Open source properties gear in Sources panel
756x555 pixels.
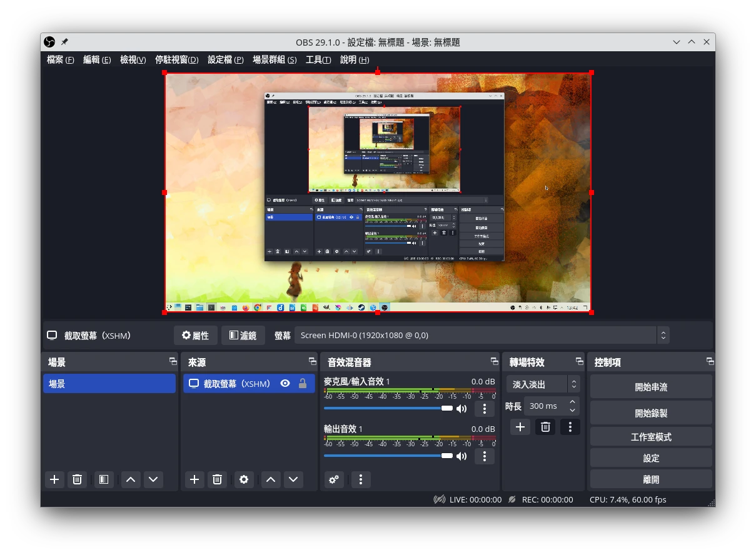pyautogui.click(x=244, y=479)
